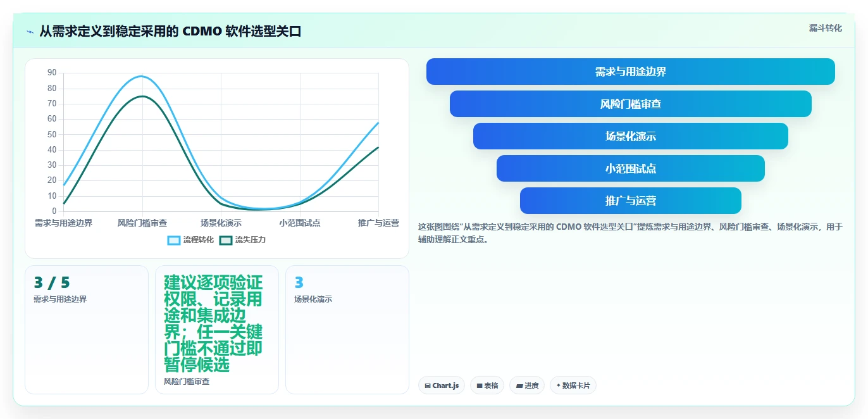Click the 流程转化 legend label

199,240
